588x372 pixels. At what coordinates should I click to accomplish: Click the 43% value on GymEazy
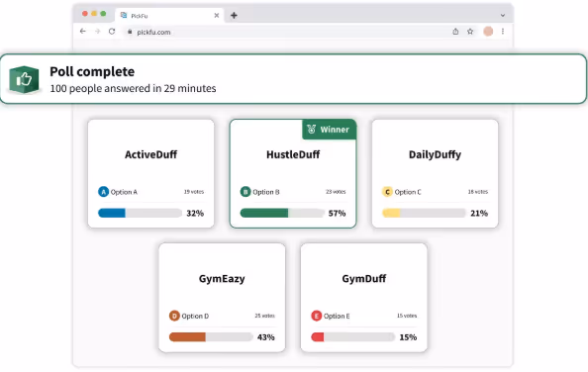coord(266,337)
